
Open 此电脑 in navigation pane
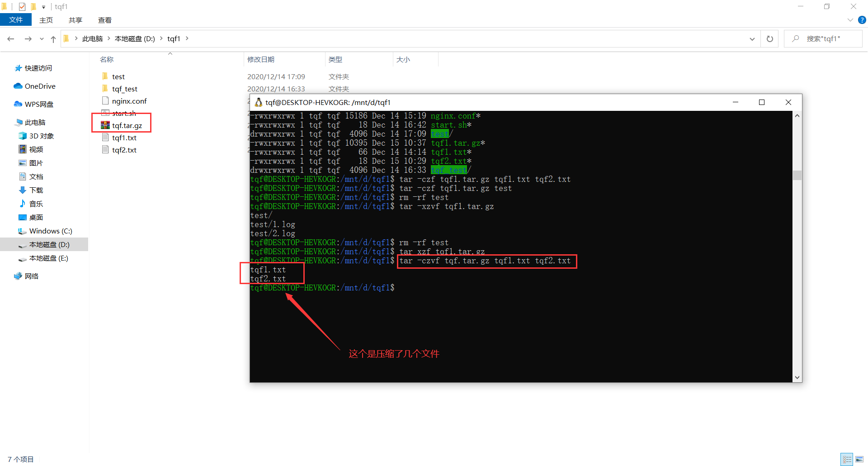pos(35,122)
